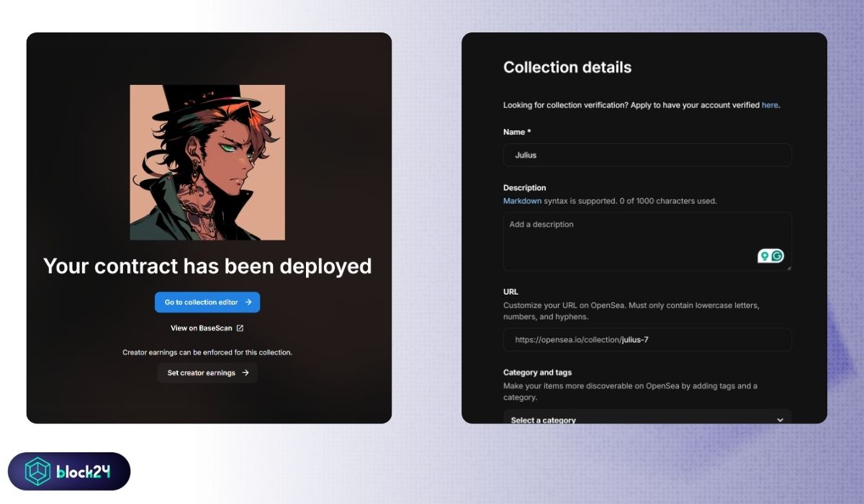The image size is (864, 504).
Task: Click the Grammarly lightbulb suggestion icon
Action: click(765, 256)
